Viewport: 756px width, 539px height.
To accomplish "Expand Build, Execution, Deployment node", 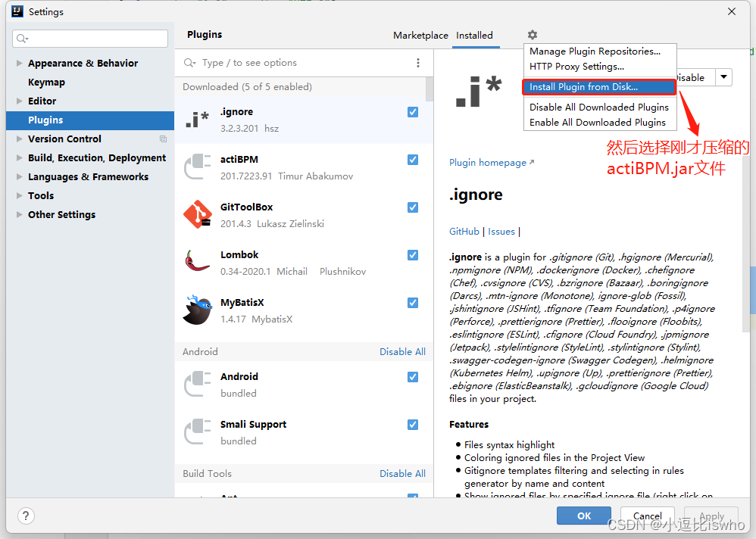I will (19, 157).
